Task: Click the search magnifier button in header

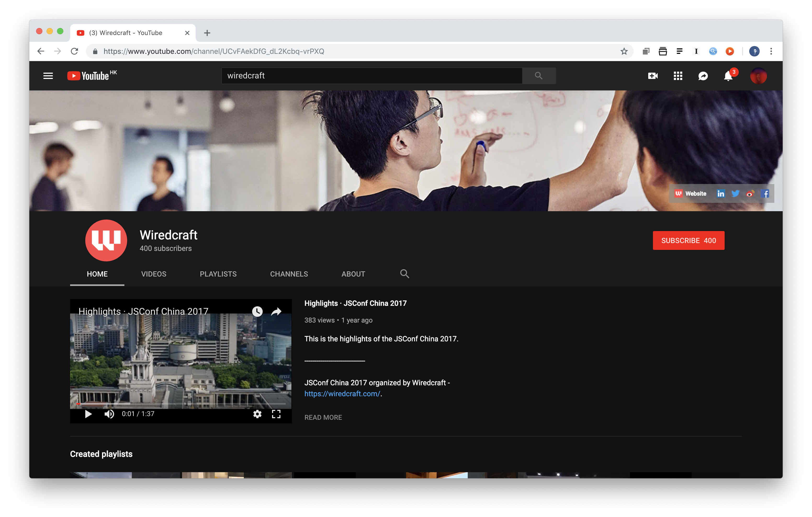Action: tap(539, 76)
